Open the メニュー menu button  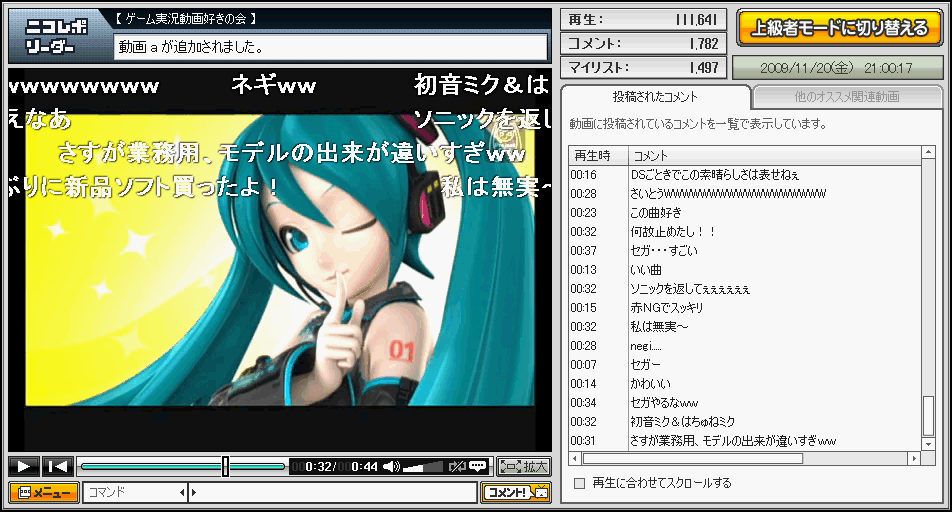44,493
